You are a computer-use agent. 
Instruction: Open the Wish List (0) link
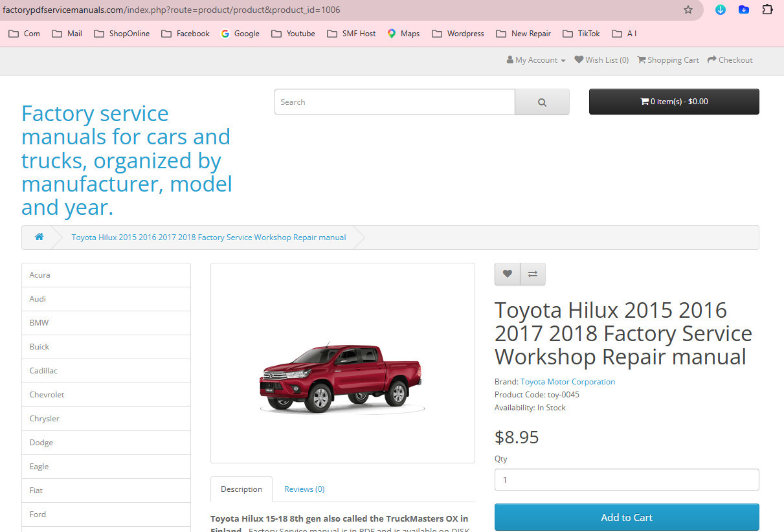tap(601, 60)
